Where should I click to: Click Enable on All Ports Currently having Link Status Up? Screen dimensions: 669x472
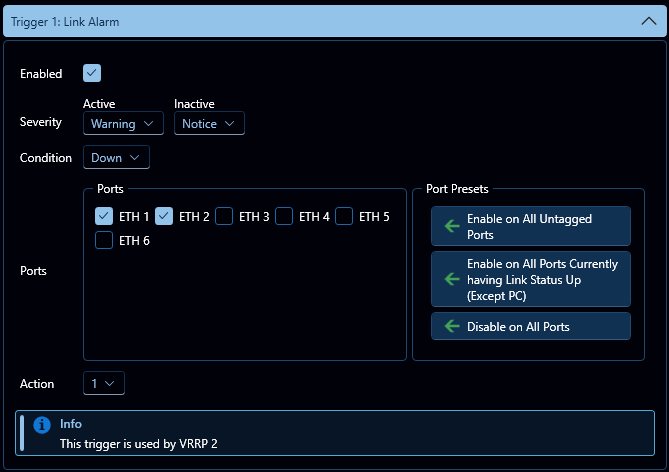[x=531, y=279]
